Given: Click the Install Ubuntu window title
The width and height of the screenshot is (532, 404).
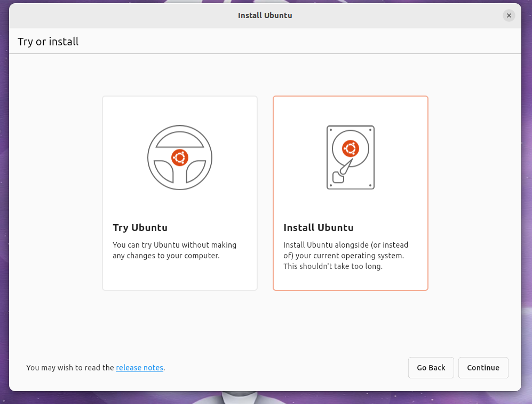Looking at the screenshot, I should 265,15.
